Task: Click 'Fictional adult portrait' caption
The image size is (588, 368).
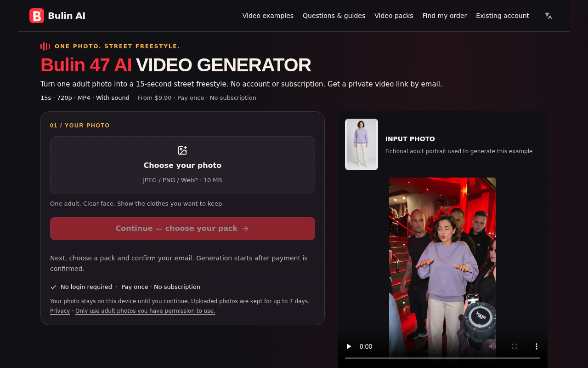Action: (459, 151)
